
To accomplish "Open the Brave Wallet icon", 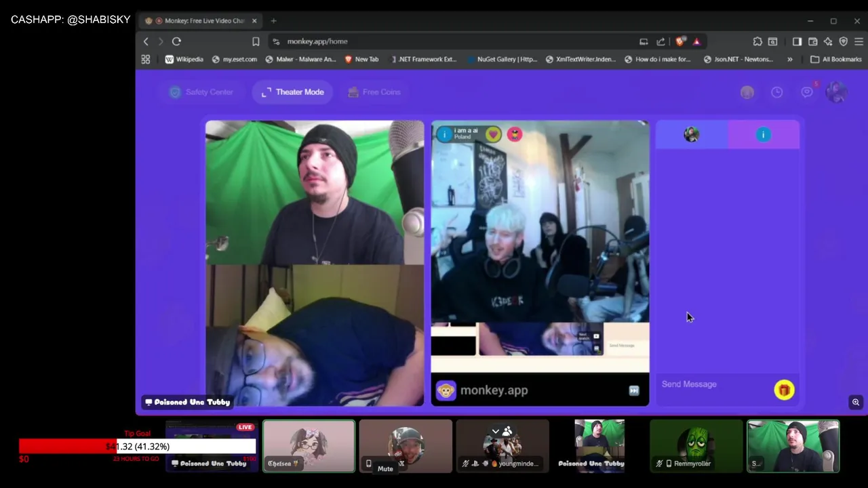I will (813, 41).
